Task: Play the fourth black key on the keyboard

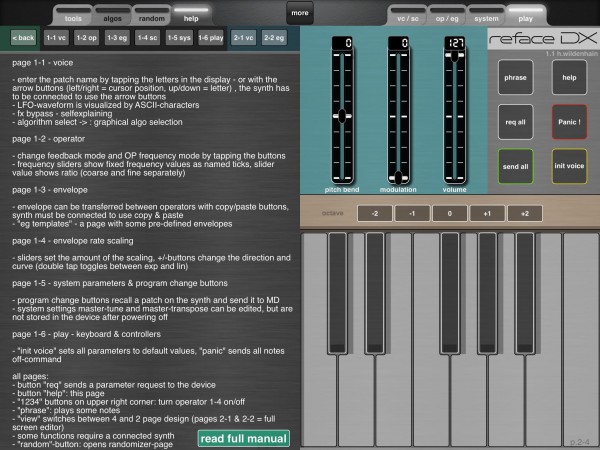Action: (487, 293)
